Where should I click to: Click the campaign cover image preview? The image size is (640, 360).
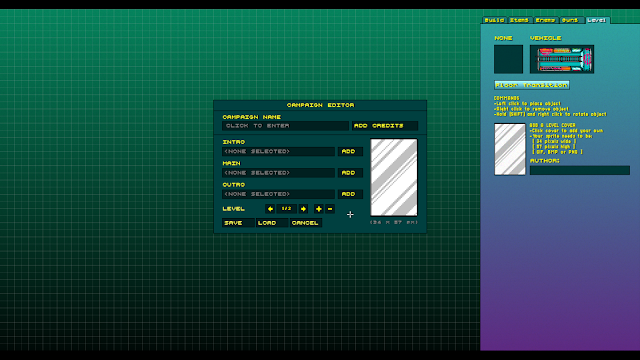point(394,177)
